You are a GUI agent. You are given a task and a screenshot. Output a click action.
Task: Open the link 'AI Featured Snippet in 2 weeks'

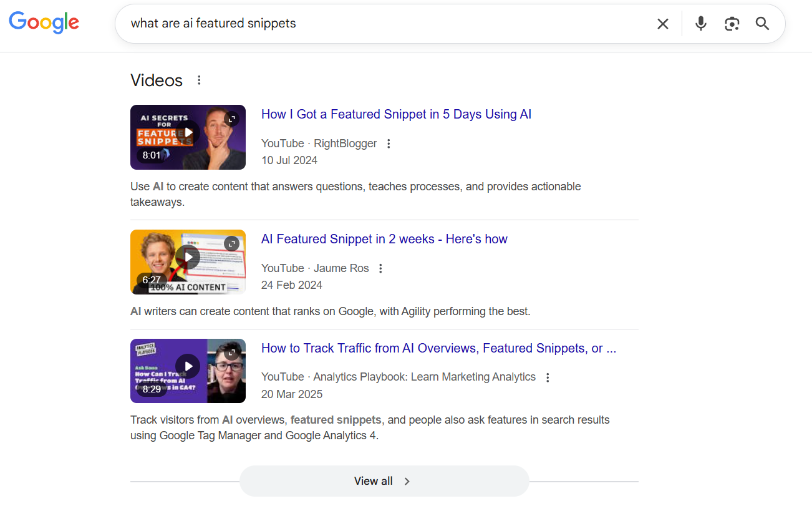pyautogui.click(x=384, y=239)
